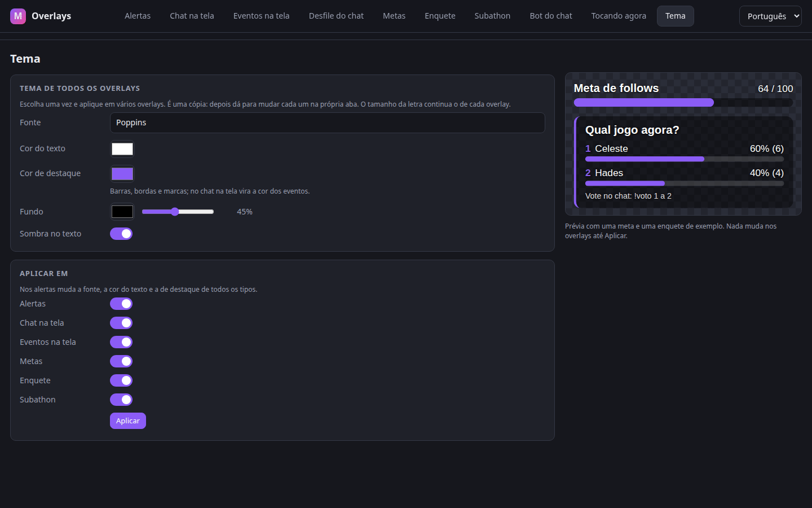
Task: Click the purple M logo icon
Action: point(18,16)
